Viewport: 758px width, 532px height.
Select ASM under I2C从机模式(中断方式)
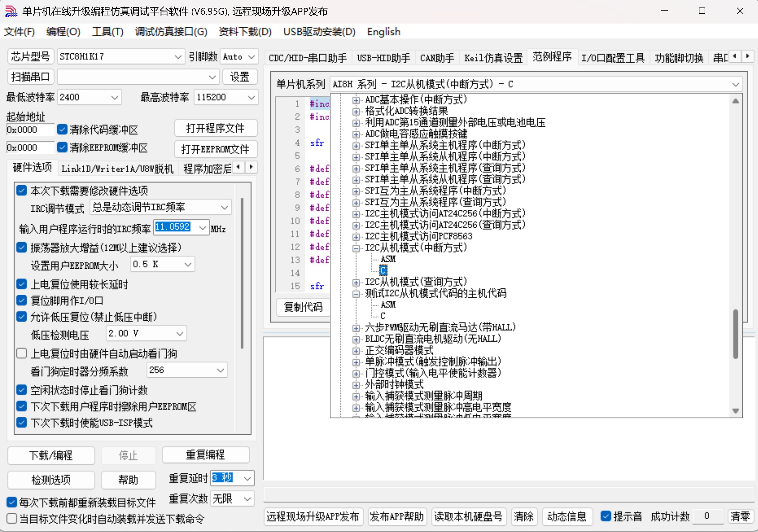click(x=388, y=259)
